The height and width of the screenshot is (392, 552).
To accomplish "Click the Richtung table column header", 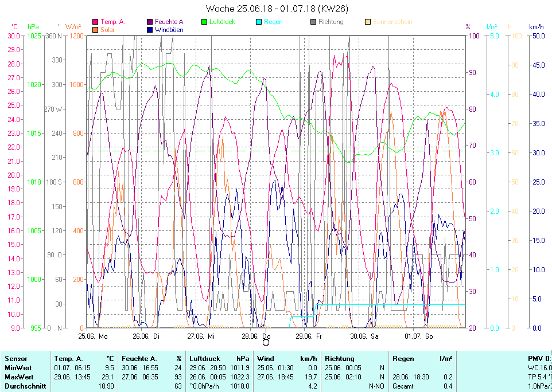I will click(x=339, y=359).
